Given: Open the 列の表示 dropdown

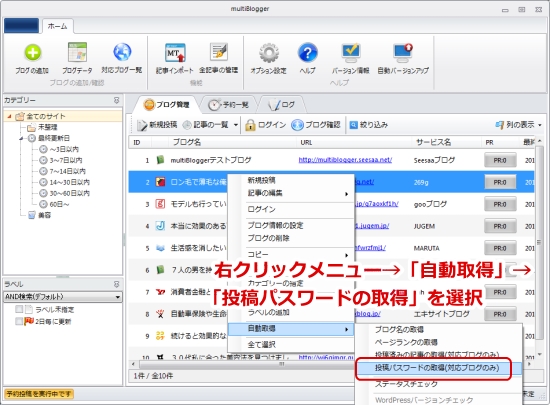Looking at the screenshot, I should [518, 124].
